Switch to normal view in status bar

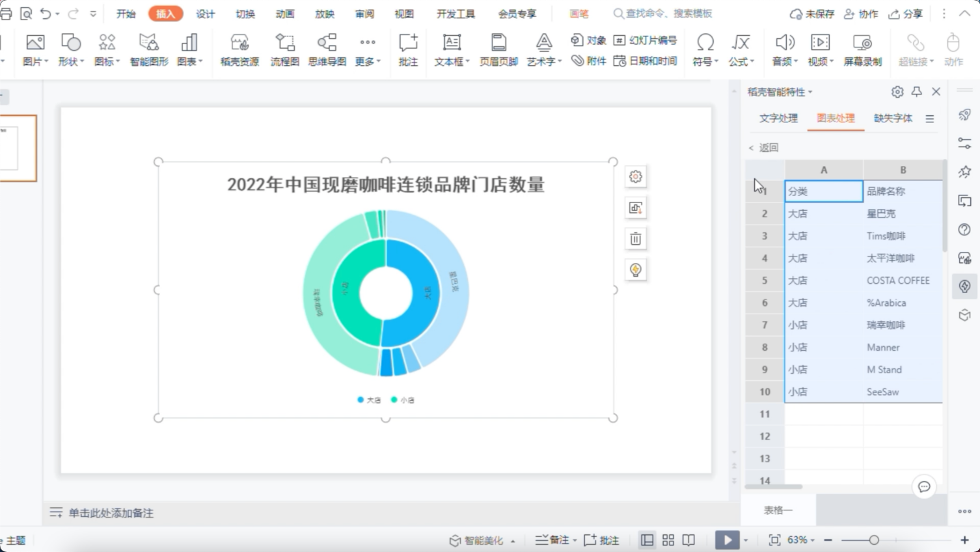[x=647, y=540]
